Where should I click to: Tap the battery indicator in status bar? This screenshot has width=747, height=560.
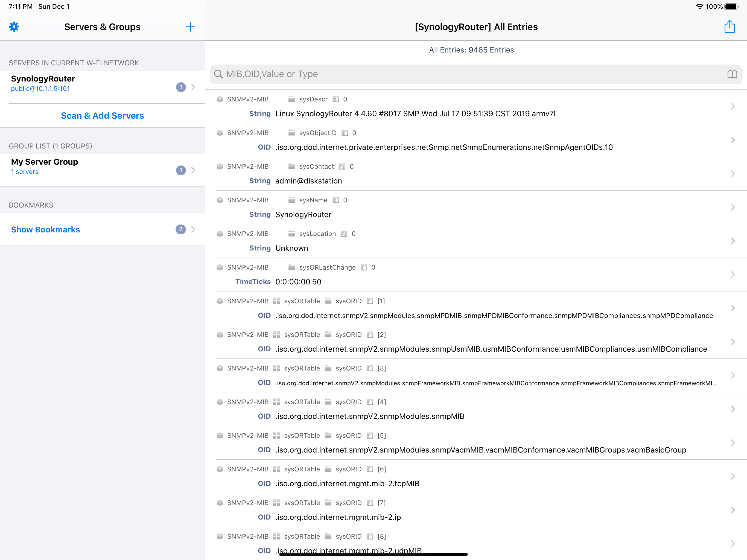pyautogui.click(x=731, y=6)
